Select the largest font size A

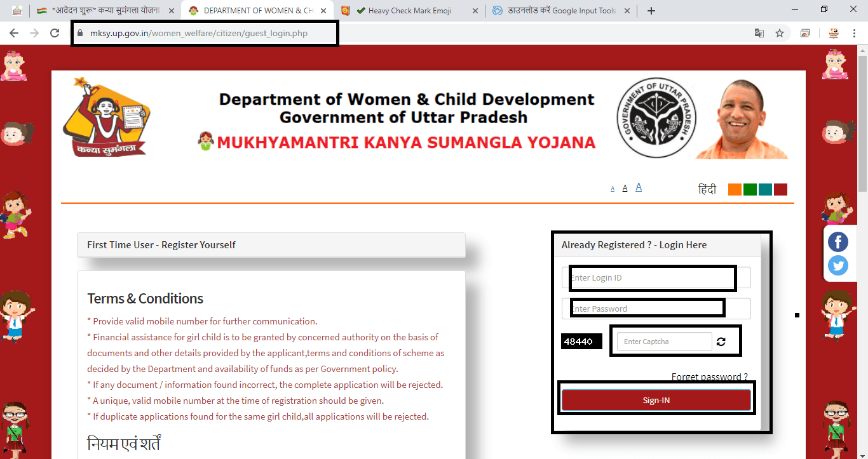click(639, 187)
